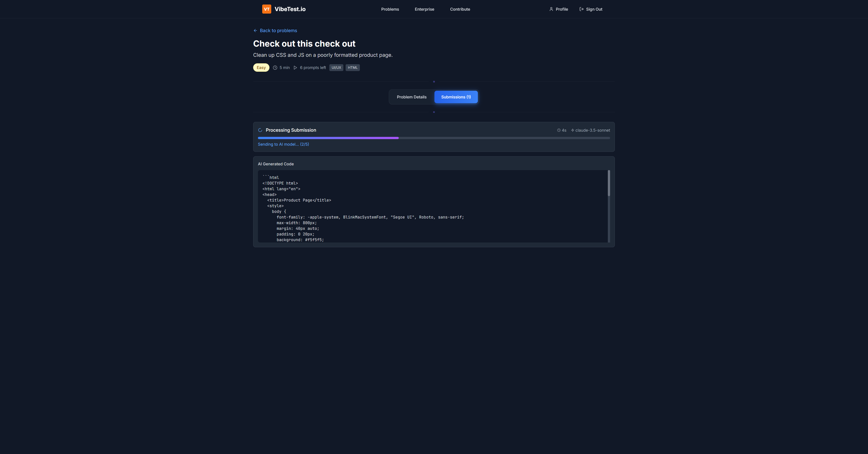868x454 pixels.
Task: Switch to Submissions (1) tab
Action: pyautogui.click(x=455, y=97)
